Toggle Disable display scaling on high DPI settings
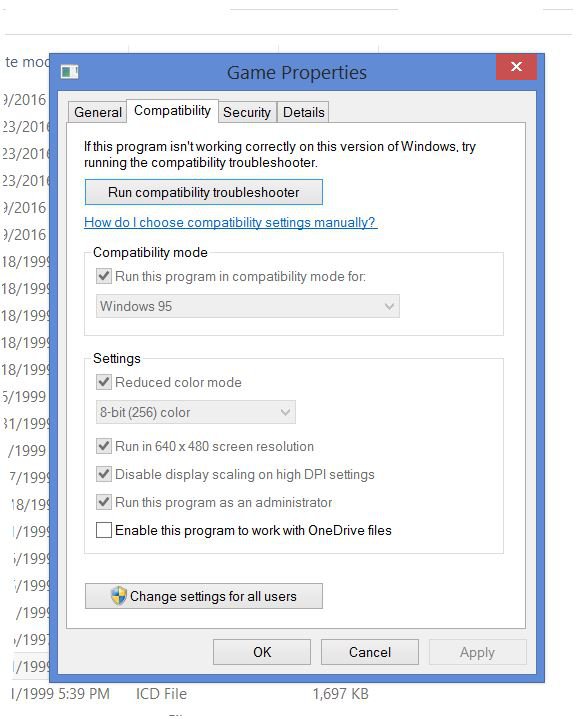Image resolution: width=585 pixels, height=719 pixels. coord(104,474)
